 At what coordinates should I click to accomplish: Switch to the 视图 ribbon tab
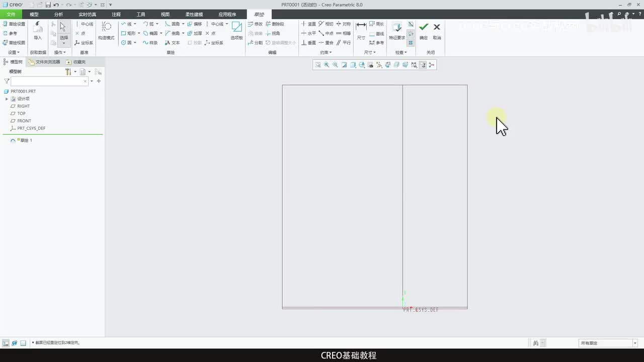click(x=165, y=15)
